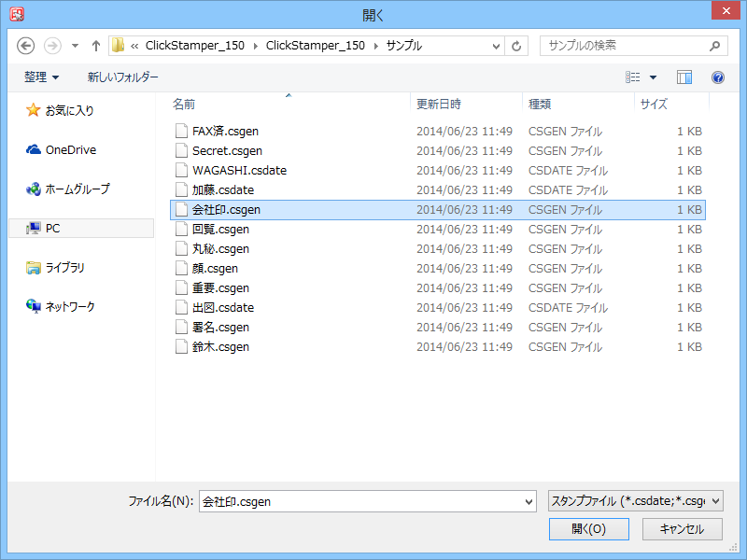Click file icon beside 出図.csdate
This screenshot has height=560, width=747.
[181, 308]
